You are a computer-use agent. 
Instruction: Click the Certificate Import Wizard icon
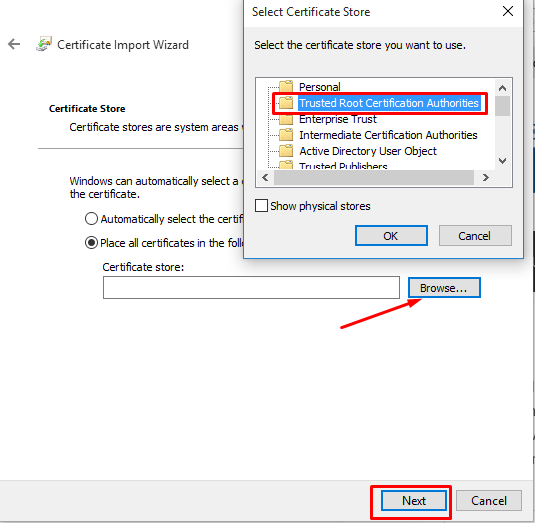tap(44, 44)
